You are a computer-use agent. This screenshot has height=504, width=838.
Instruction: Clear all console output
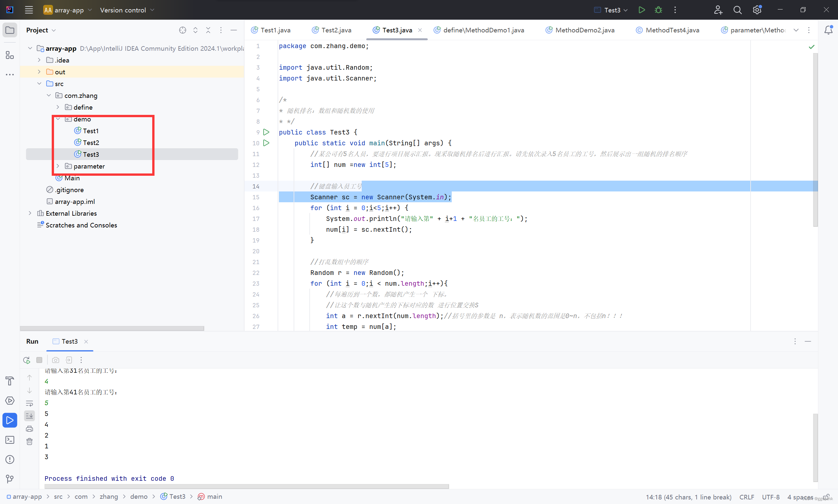[x=29, y=441]
